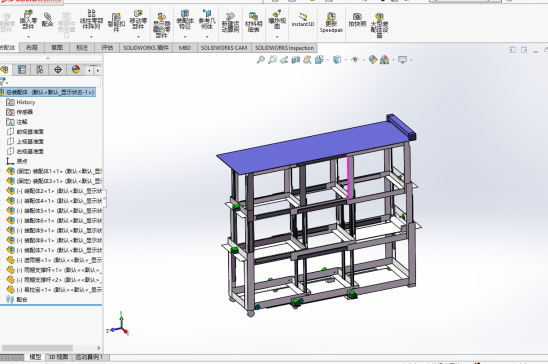Switch to the 3D 视图 bottom tab

[58, 357]
